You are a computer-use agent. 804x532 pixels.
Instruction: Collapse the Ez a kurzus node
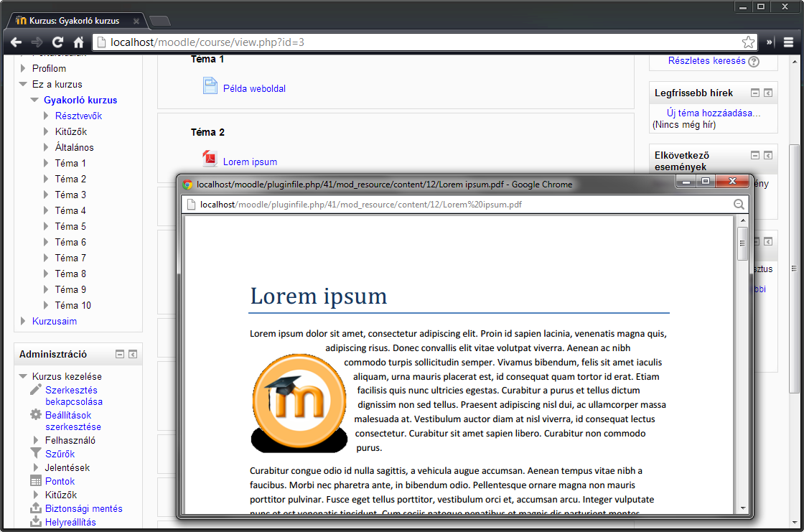[x=22, y=84]
